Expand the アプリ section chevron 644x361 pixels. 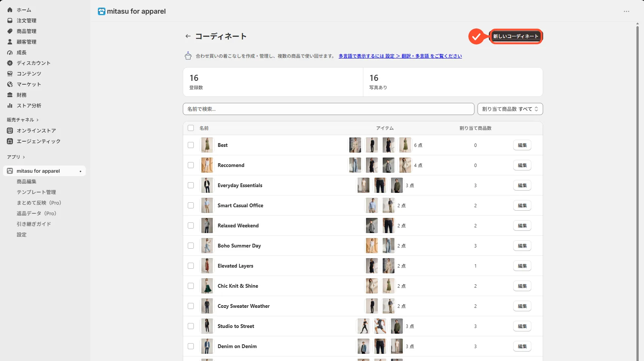pyautogui.click(x=24, y=157)
